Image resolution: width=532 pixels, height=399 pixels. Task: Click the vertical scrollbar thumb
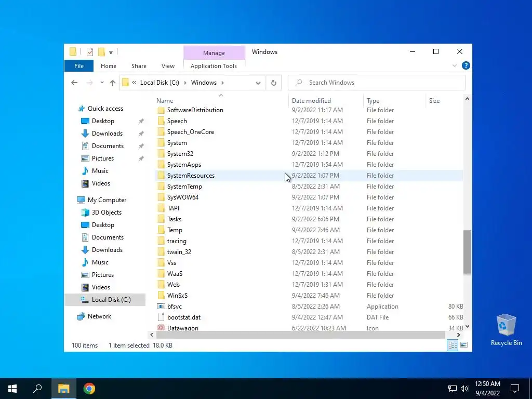[x=467, y=252]
